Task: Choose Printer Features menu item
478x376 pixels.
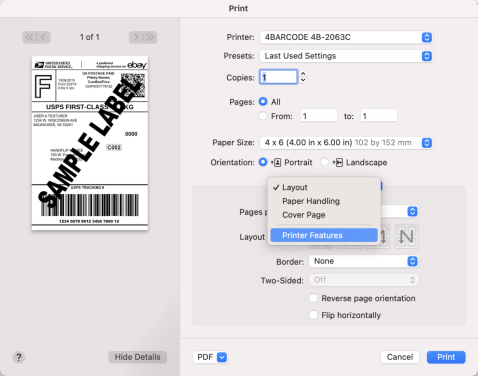Action: click(x=324, y=235)
